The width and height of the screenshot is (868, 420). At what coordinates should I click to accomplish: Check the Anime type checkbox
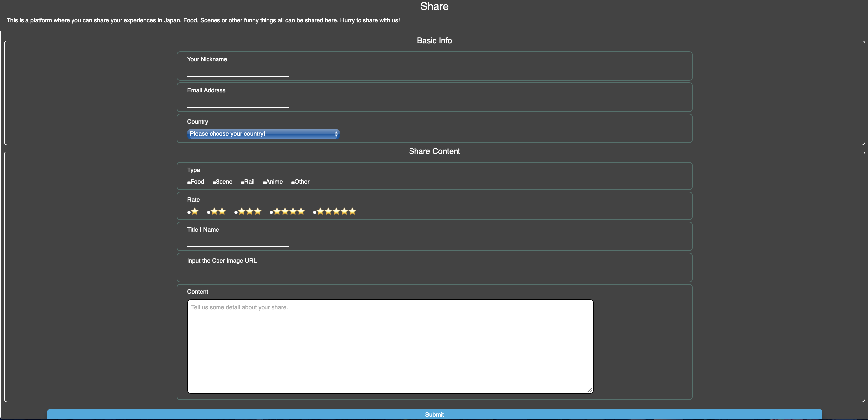click(265, 183)
